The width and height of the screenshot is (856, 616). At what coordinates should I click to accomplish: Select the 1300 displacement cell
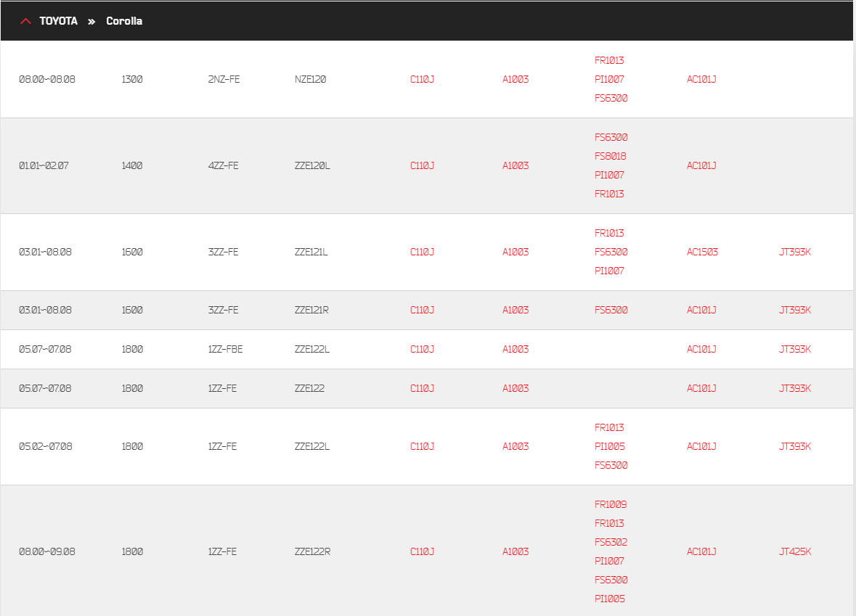[x=132, y=79]
